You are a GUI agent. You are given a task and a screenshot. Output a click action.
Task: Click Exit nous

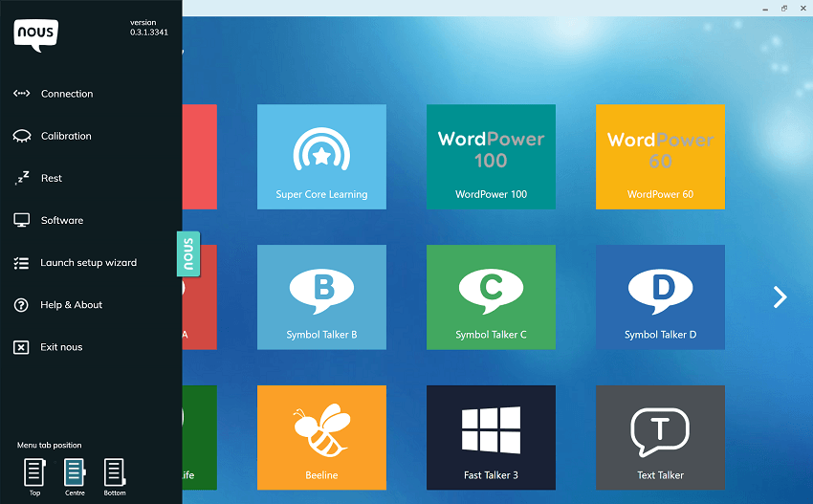[x=61, y=347]
